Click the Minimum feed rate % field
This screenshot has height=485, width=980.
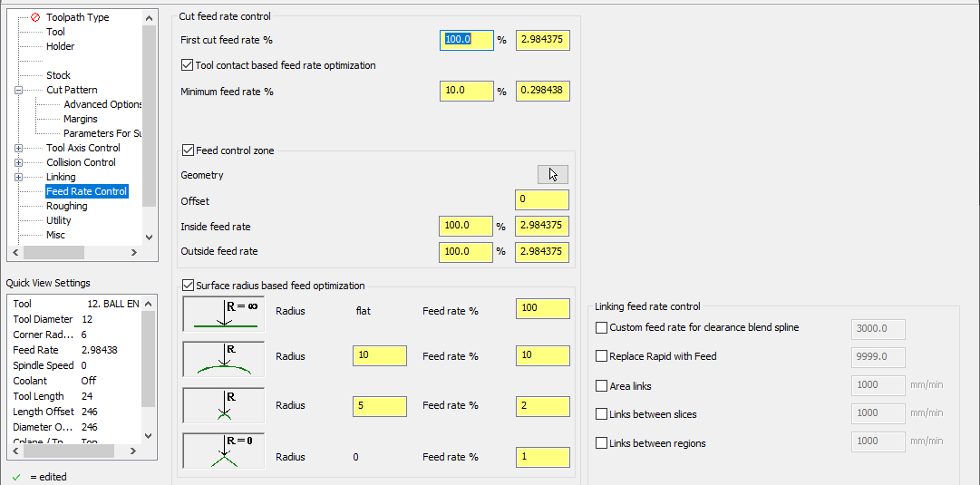click(467, 92)
